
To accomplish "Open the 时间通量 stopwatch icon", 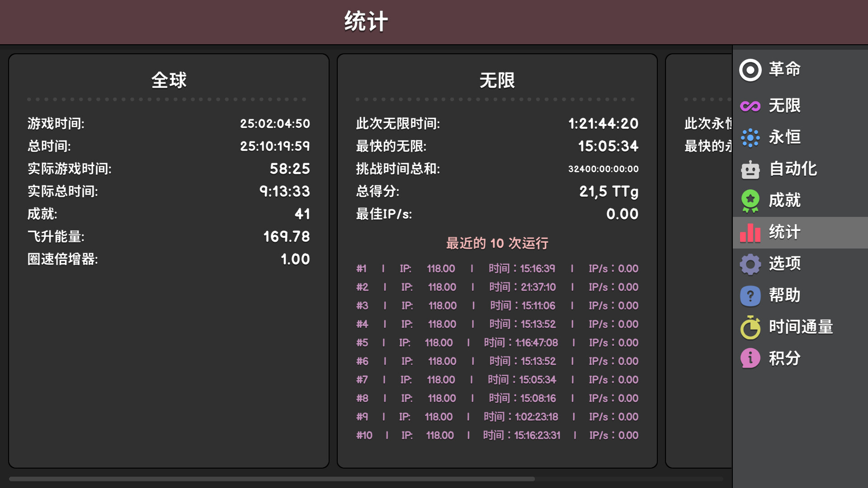I will click(x=750, y=327).
